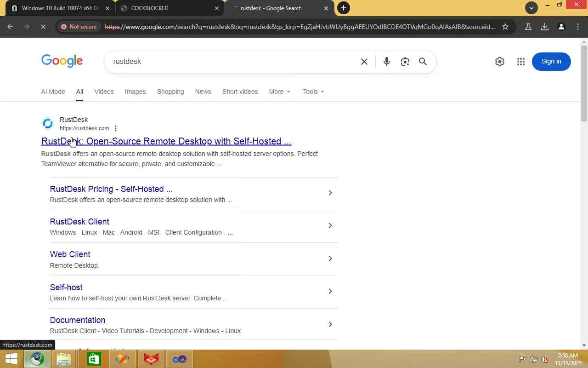Select the Videos search tab

point(104,92)
